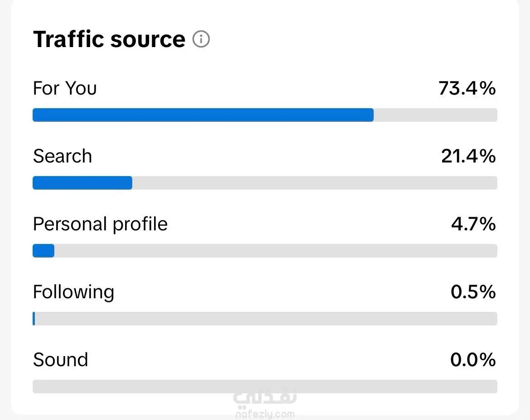Click the 73.4% For You value

pos(467,88)
